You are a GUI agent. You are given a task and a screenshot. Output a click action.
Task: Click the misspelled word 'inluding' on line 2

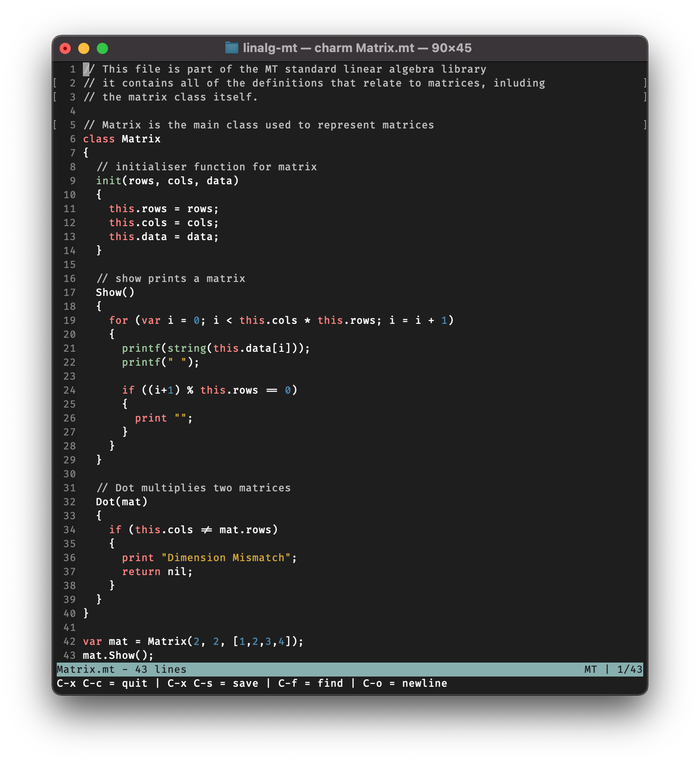[519, 83]
